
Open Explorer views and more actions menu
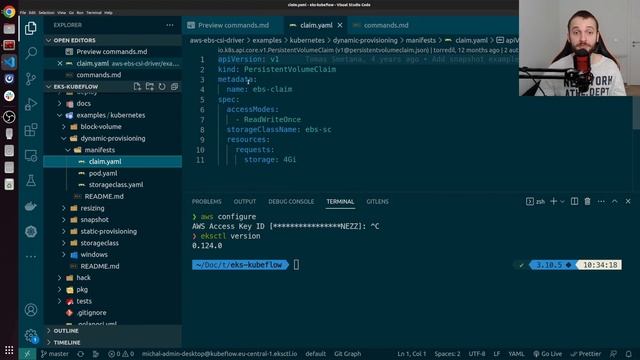point(170,25)
